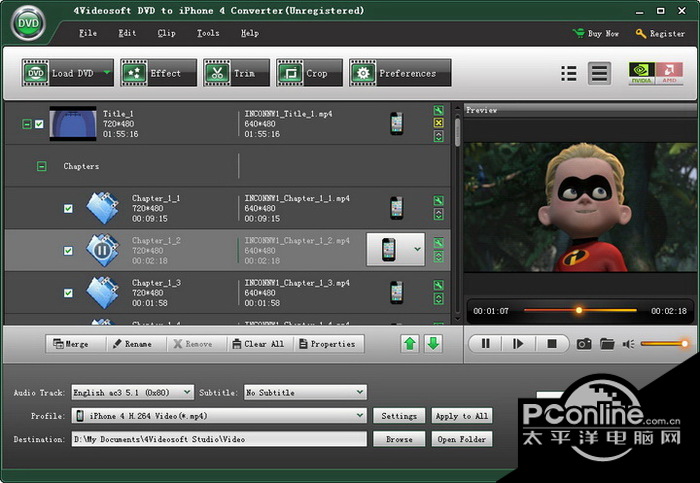Open the Audio Track dropdown
This screenshot has width=700, height=483.
[x=133, y=392]
